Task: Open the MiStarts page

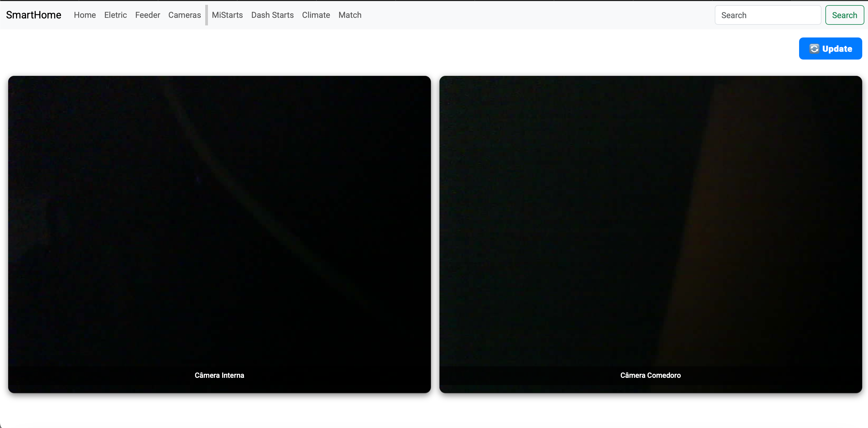Action: 228,15
